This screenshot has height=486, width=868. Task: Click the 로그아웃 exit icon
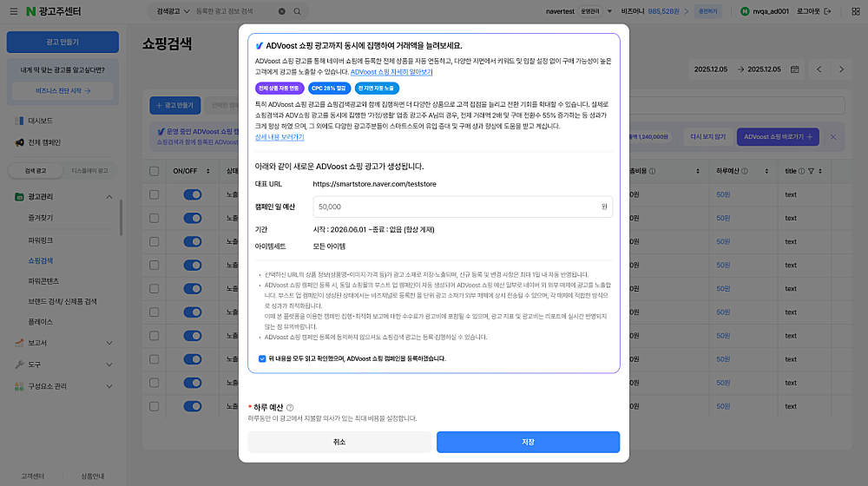(x=827, y=11)
